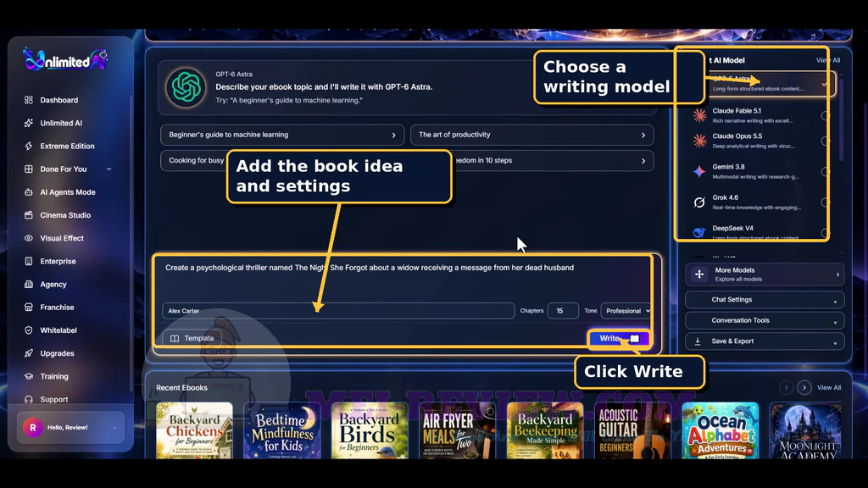
Task: Select the Claude Fable 5.1 radio button
Action: point(826,115)
